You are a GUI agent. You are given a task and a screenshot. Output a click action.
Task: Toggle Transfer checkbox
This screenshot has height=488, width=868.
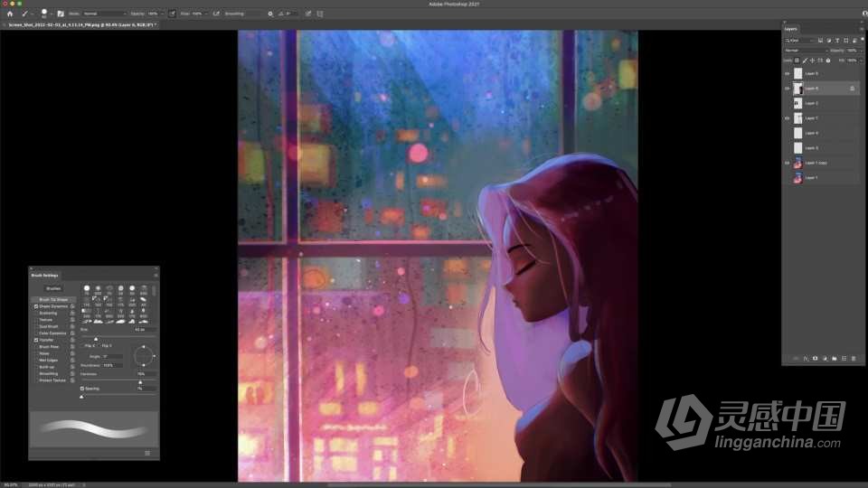point(36,341)
